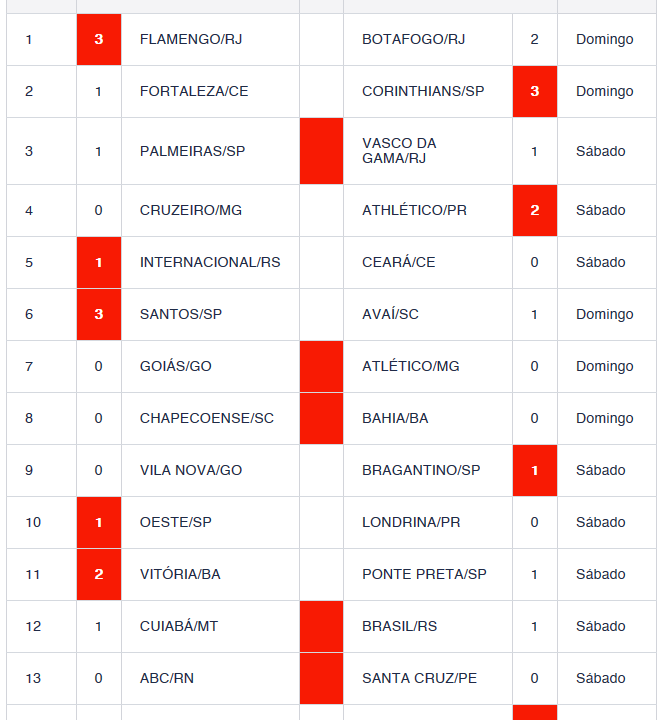
Task: Select Flamengo/RJ win cell with score 3
Action: point(99,39)
